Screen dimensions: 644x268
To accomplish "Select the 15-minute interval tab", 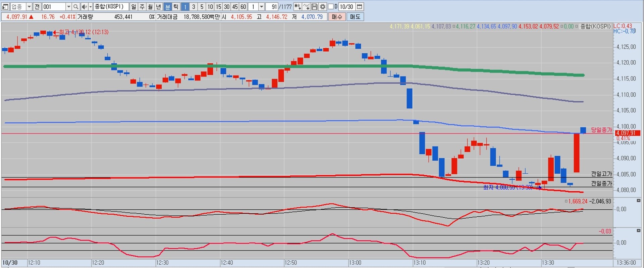I will click(x=218, y=7).
